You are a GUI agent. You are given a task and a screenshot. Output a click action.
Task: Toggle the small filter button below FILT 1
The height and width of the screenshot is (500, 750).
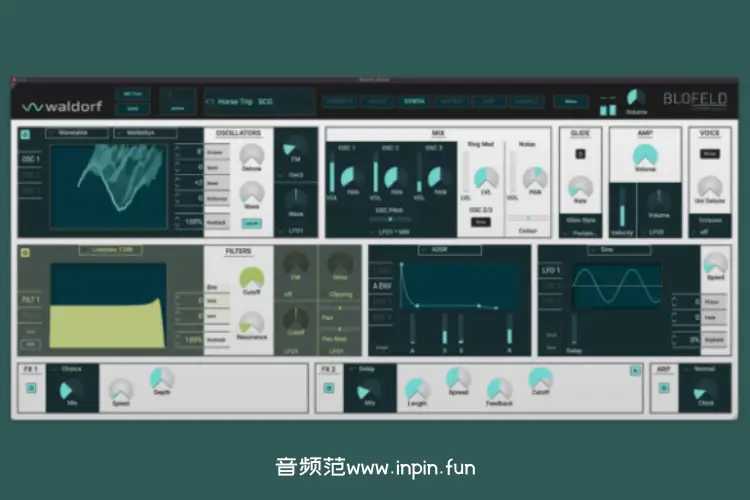click(x=31, y=344)
